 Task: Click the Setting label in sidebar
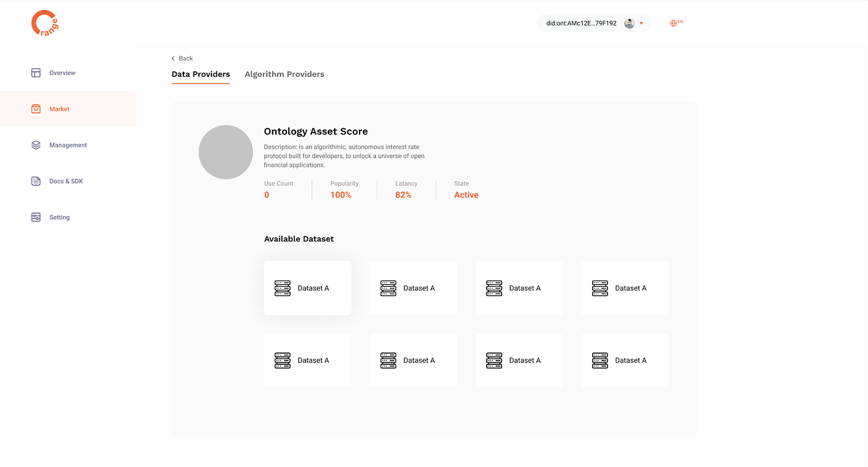(60, 217)
